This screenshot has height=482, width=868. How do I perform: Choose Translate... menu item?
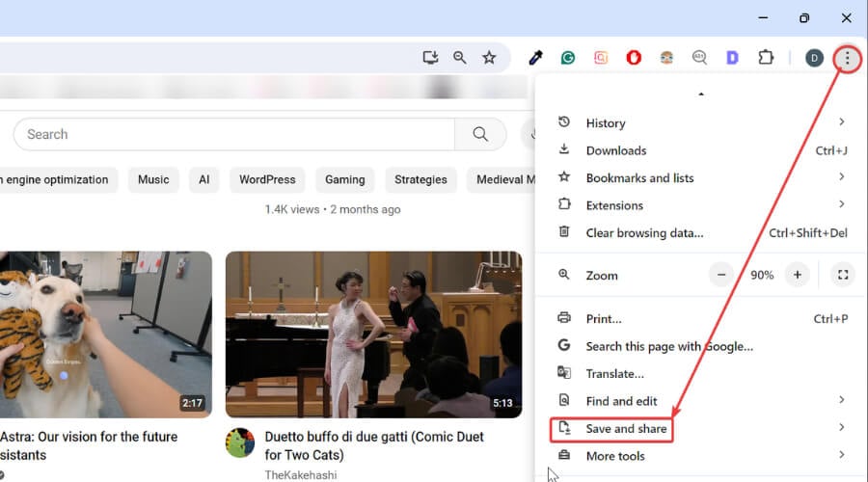(701, 373)
